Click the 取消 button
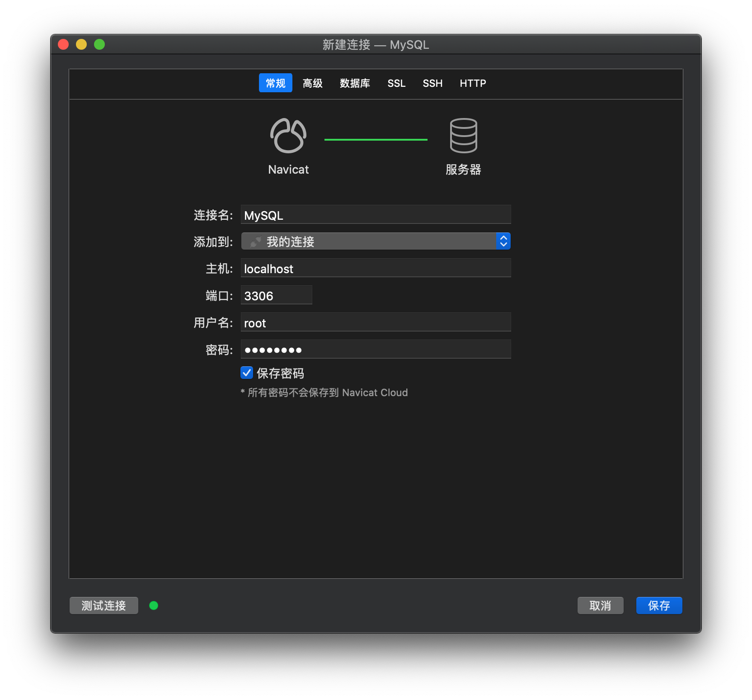Viewport: 752px width, 700px height. click(x=600, y=605)
